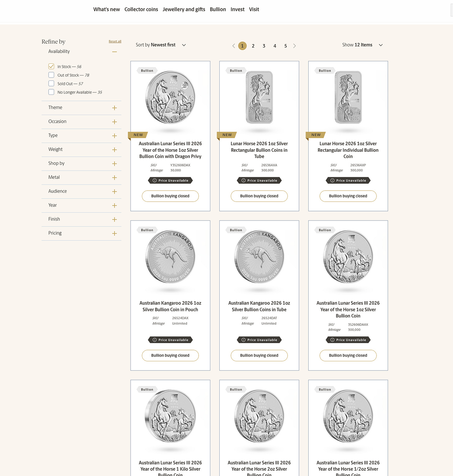Go to page 4

pos(275,46)
